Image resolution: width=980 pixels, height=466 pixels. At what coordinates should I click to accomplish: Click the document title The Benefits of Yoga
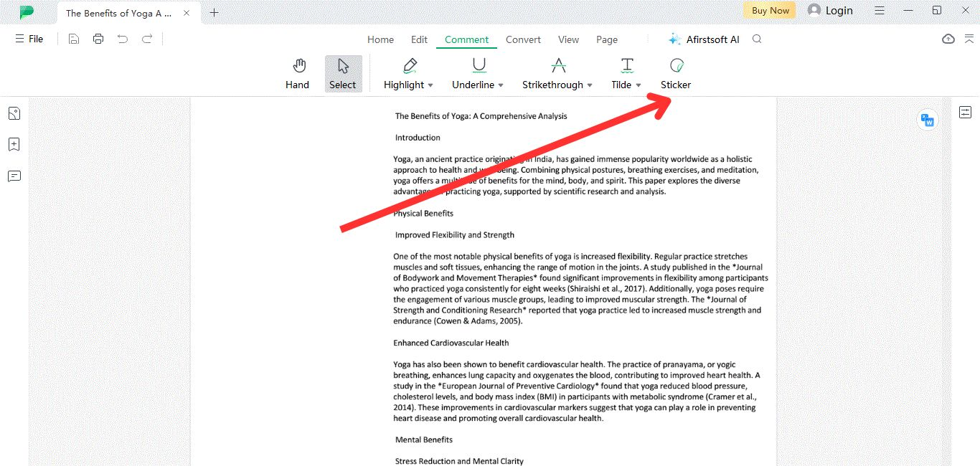click(x=481, y=116)
